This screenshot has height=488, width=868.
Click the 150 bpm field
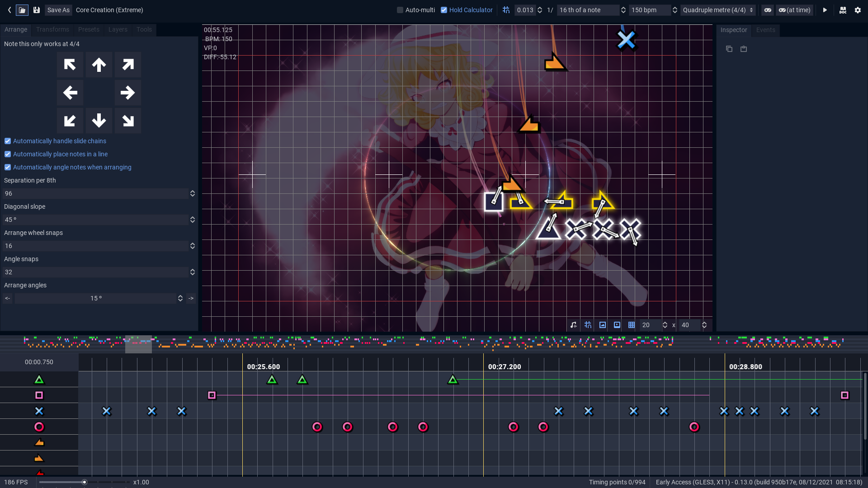[x=650, y=10]
